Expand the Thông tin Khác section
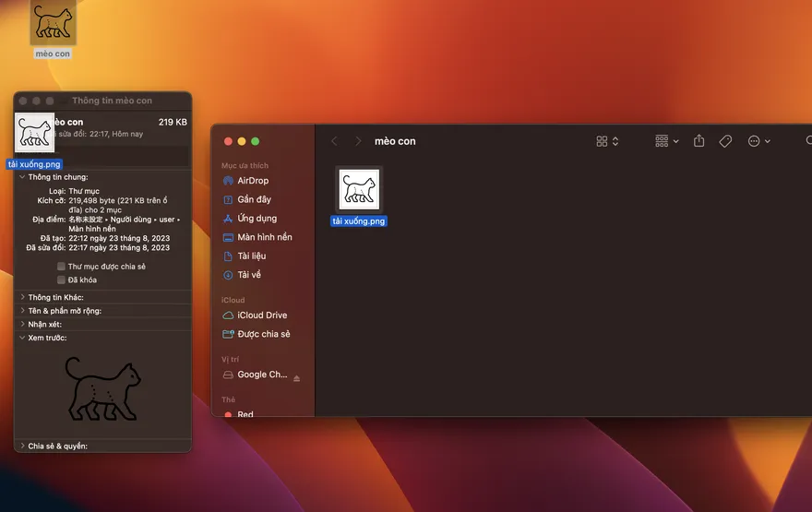The image size is (812, 512). coord(22,297)
